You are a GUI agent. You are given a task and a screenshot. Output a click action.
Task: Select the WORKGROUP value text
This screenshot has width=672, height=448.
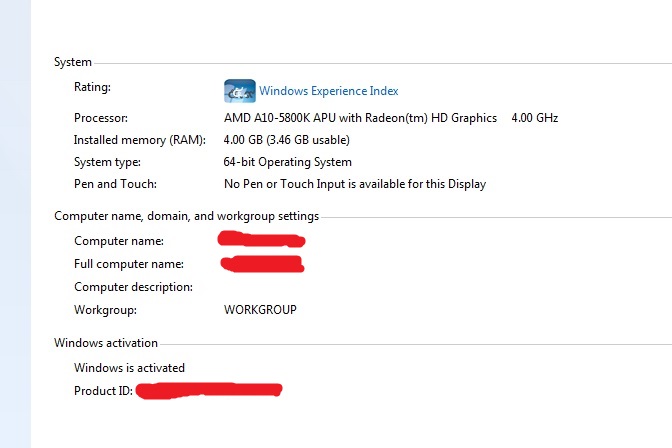tap(260, 310)
